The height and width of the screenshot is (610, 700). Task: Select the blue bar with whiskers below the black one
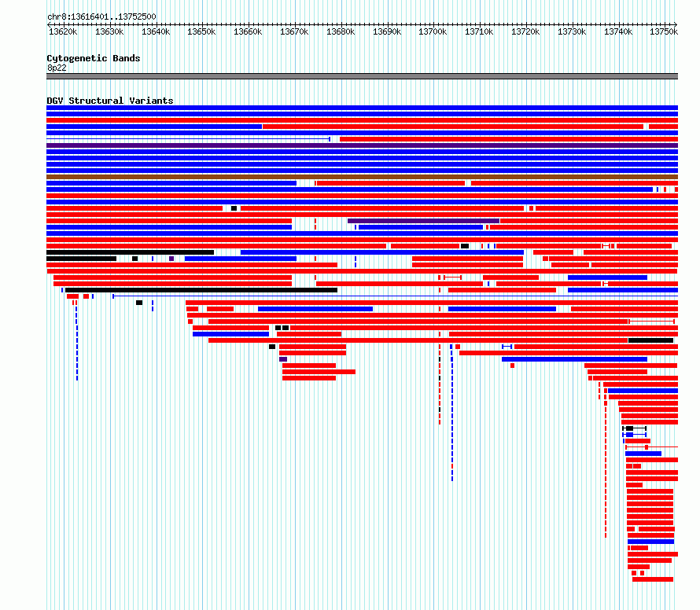(x=635, y=435)
